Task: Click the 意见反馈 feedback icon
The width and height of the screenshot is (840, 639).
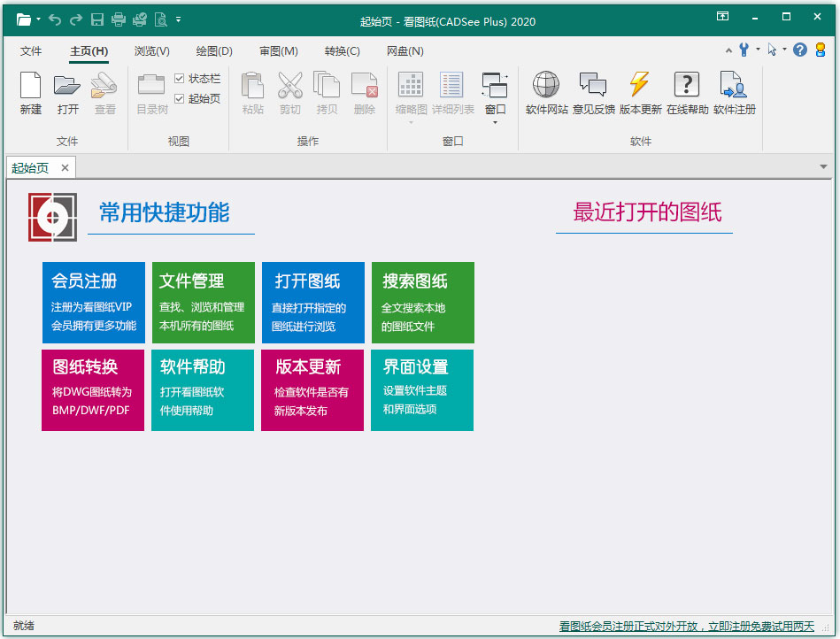Action: [x=593, y=86]
